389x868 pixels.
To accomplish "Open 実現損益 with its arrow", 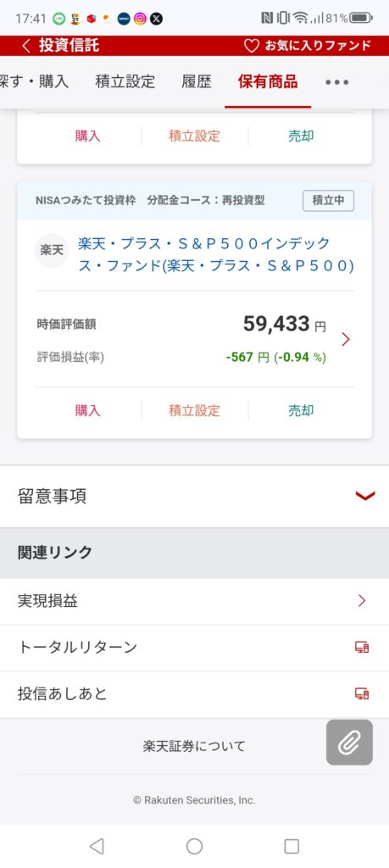I will pyautogui.click(x=194, y=601).
